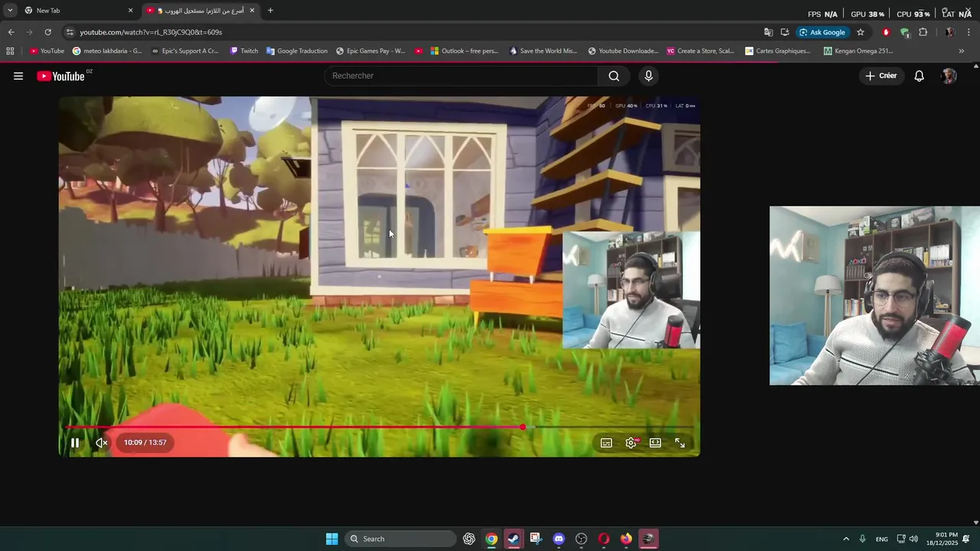The height and width of the screenshot is (551, 980).
Task: Click the 10:09 / 13:57 time display
Action: (x=145, y=442)
